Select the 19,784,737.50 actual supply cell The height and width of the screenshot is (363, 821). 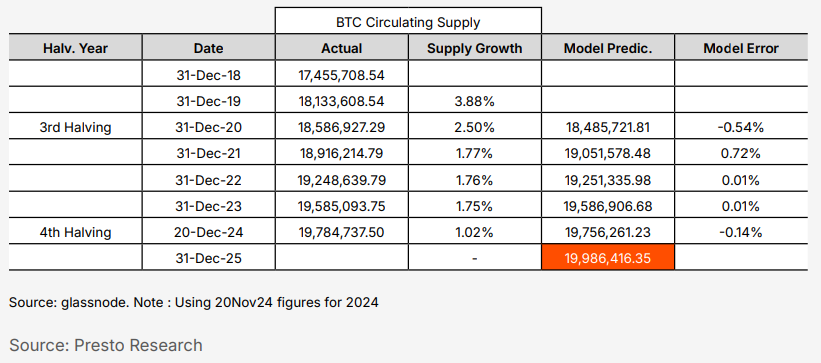[x=341, y=232]
